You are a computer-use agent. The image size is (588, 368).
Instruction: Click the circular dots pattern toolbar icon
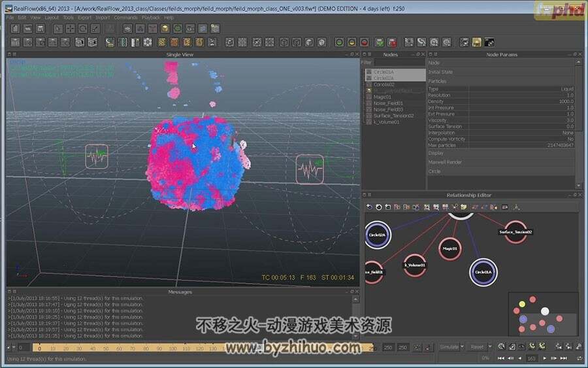pos(148,42)
